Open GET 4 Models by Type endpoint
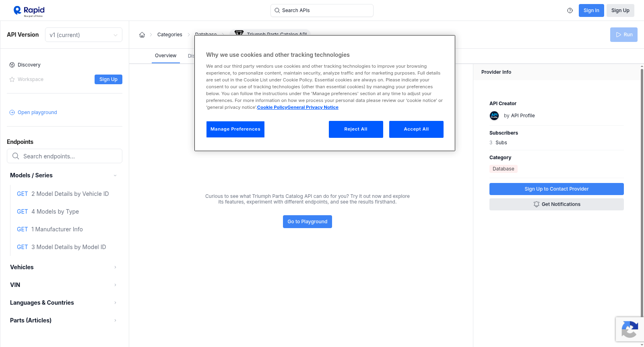The image size is (644, 347). click(48, 212)
